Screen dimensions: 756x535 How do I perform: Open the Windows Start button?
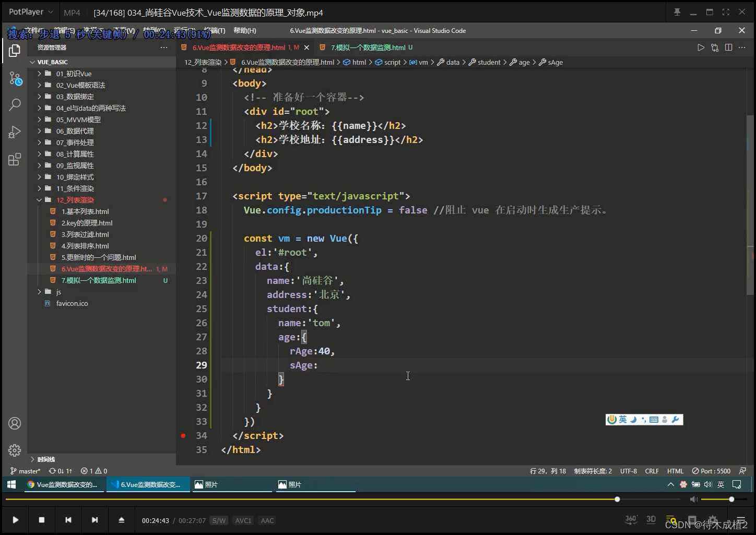coord(11,484)
